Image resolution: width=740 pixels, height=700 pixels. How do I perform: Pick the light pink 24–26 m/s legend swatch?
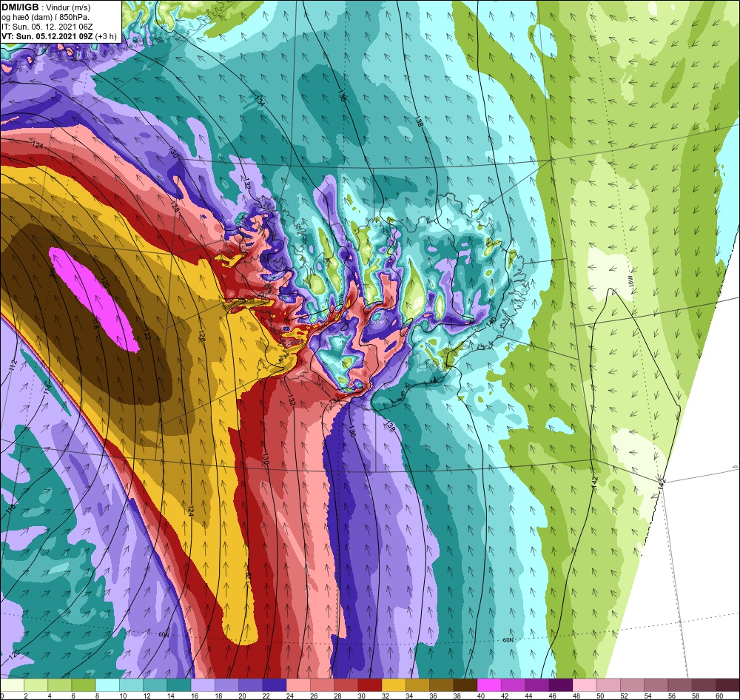(x=298, y=684)
